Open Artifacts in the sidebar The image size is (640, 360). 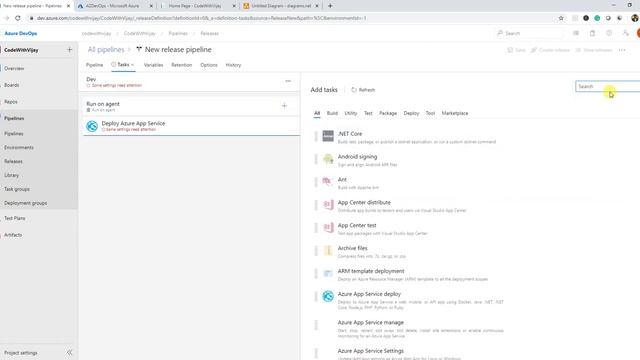[13, 235]
